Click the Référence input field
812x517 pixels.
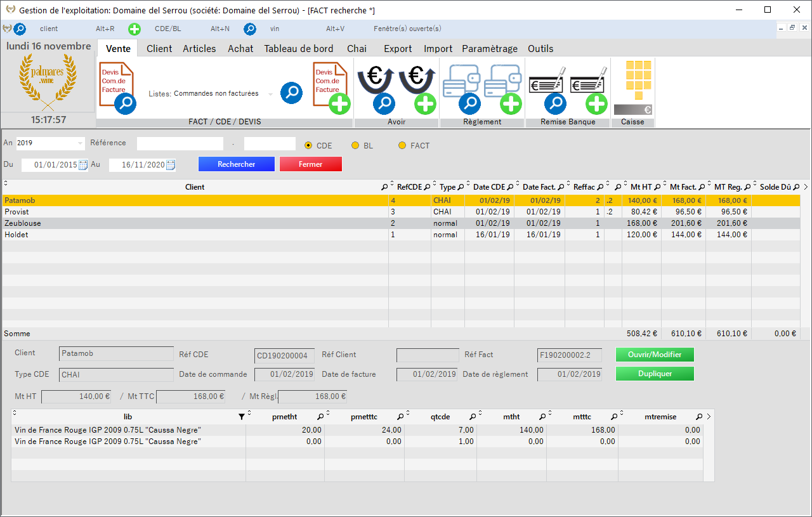[x=180, y=143]
